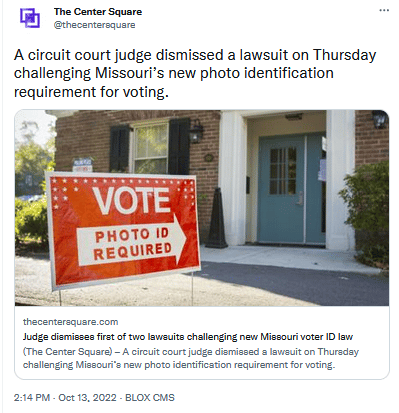Open the 2:14 PM Oct 13, 2022 timestamp

(65, 398)
